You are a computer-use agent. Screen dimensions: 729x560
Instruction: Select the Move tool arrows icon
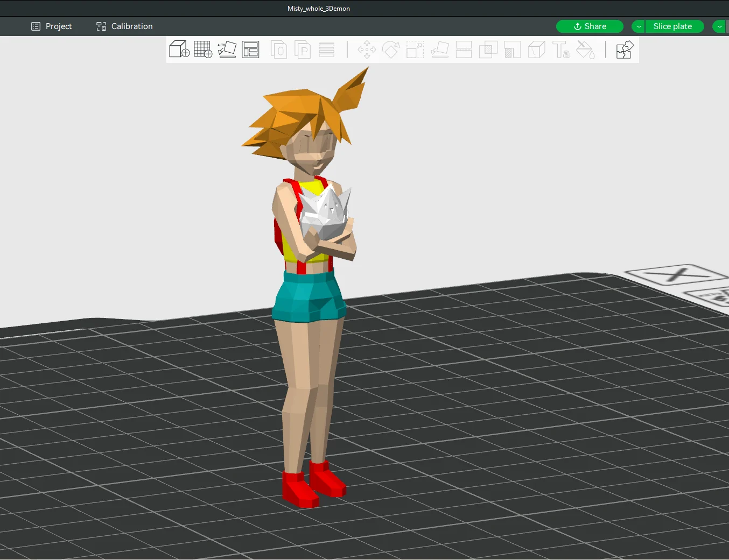point(367,49)
